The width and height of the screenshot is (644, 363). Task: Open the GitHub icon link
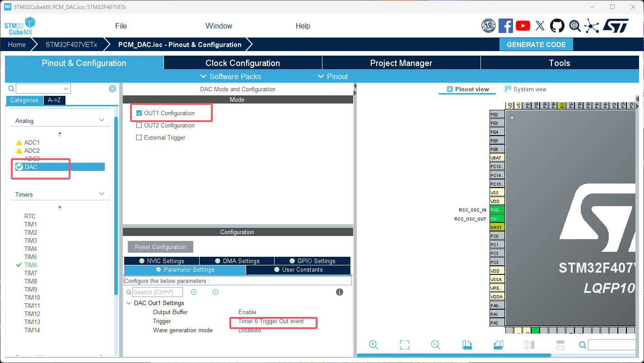coord(557,26)
